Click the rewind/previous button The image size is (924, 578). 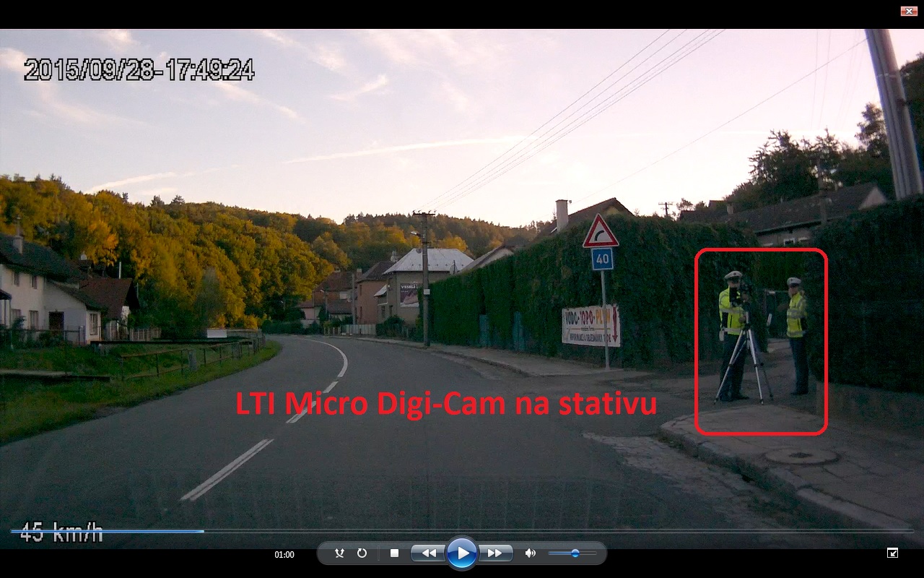tap(428, 553)
